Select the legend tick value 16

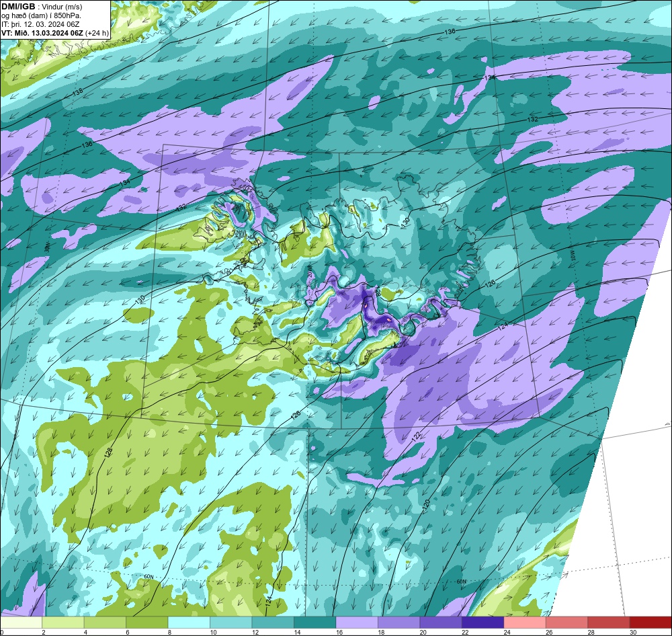[339, 632]
